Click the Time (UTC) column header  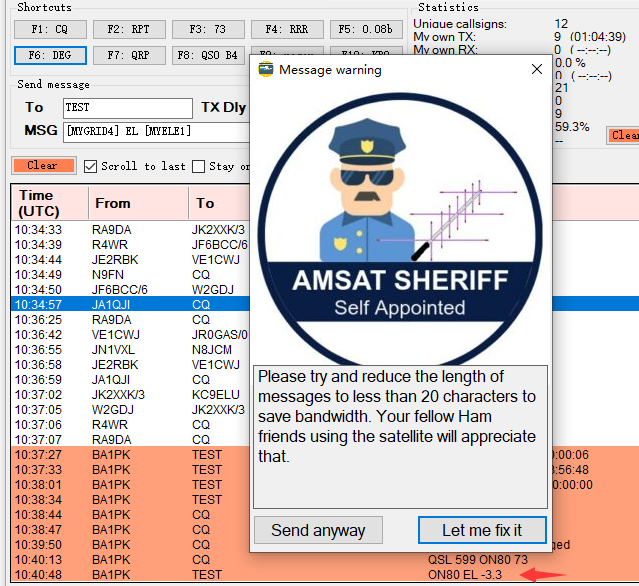point(49,203)
